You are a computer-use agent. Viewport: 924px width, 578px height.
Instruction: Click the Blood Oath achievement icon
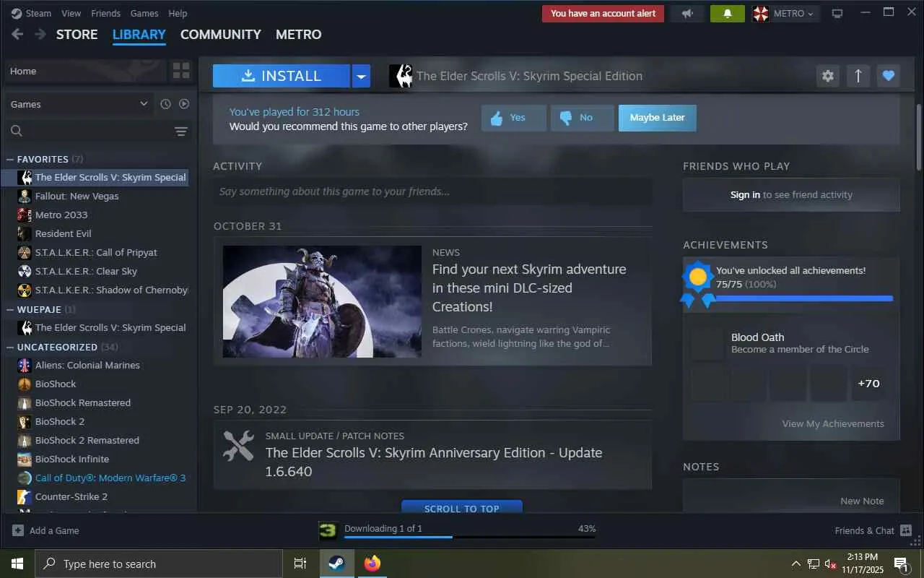(707, 343)
